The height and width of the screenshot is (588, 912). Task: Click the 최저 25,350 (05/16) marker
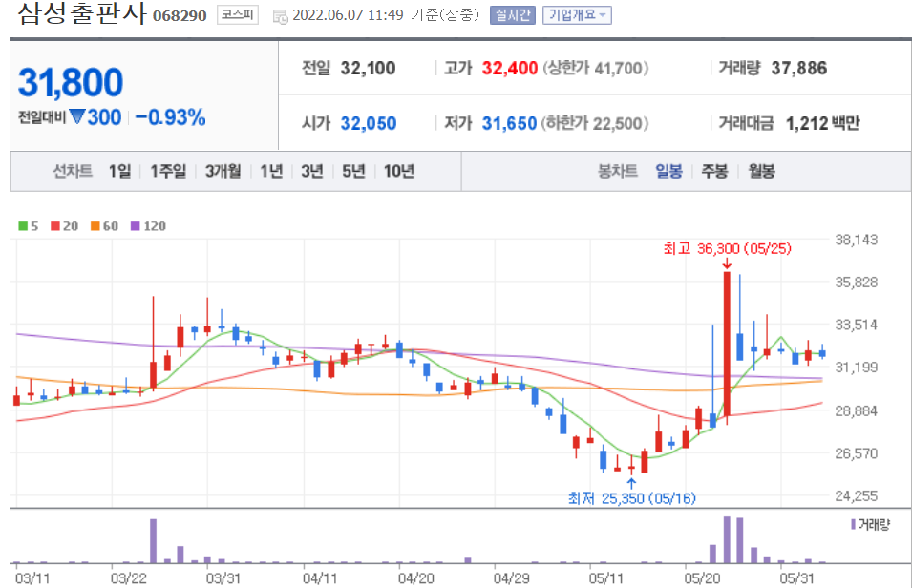[x=631, y=498]
